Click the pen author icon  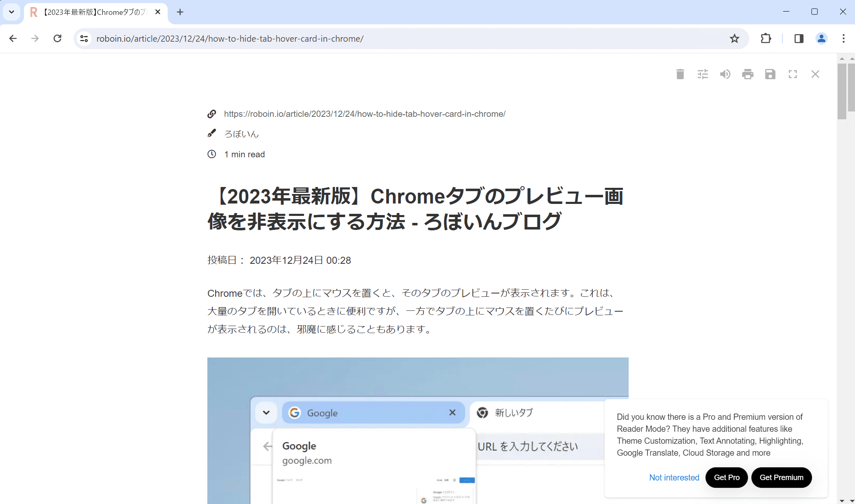(x=211, y=133)
